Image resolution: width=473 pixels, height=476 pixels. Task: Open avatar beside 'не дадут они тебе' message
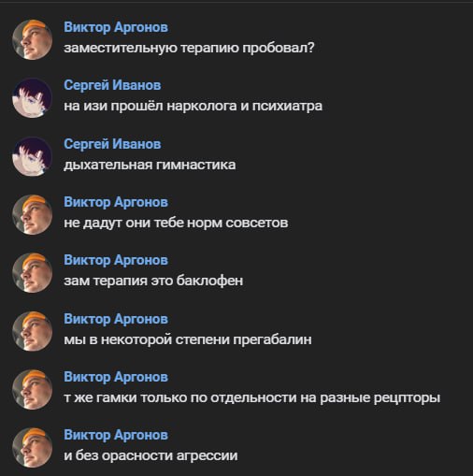32,214
